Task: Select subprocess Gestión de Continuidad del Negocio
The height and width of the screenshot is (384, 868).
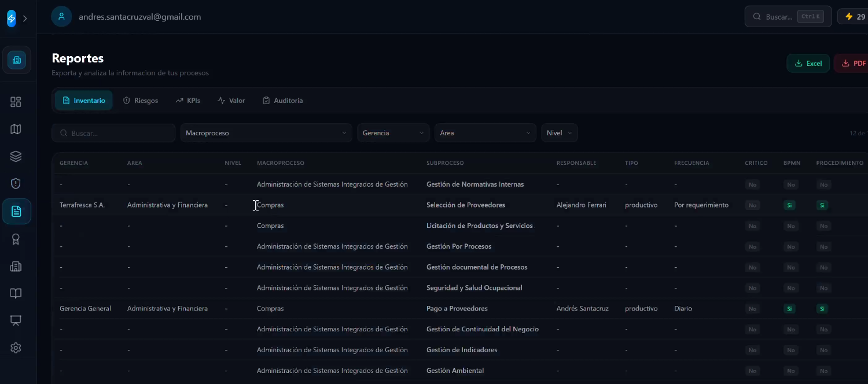Action: [x=483, y=329]
